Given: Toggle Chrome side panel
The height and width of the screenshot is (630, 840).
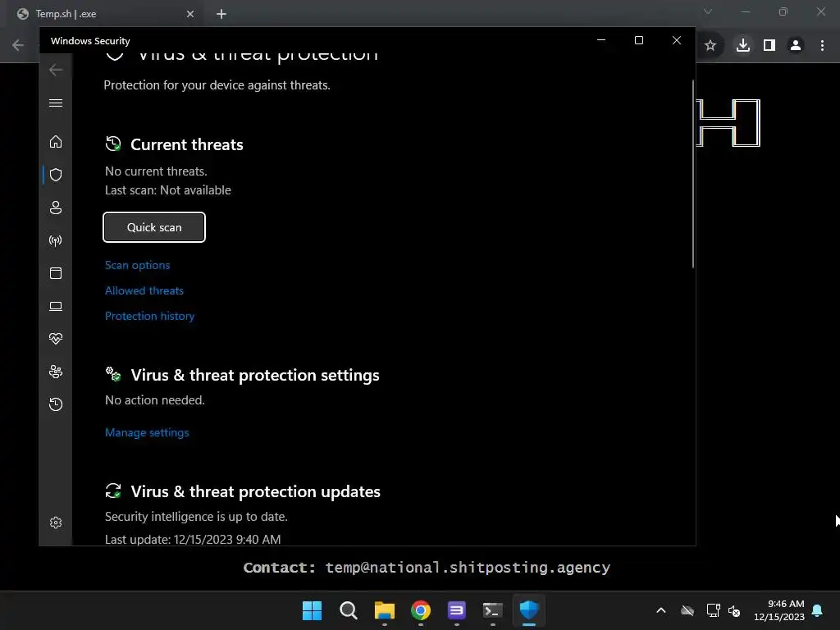Looking at the screenshot, I should 769,46.
